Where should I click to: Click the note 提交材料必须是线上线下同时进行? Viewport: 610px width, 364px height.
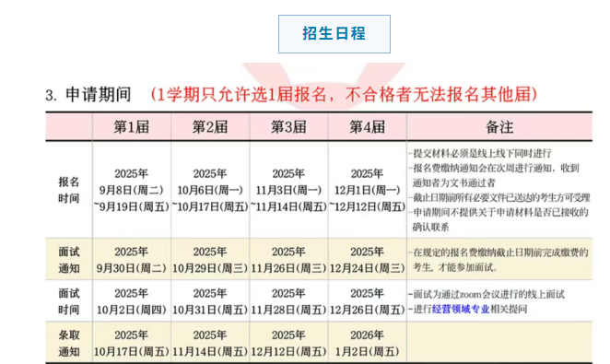coord(480,153)
